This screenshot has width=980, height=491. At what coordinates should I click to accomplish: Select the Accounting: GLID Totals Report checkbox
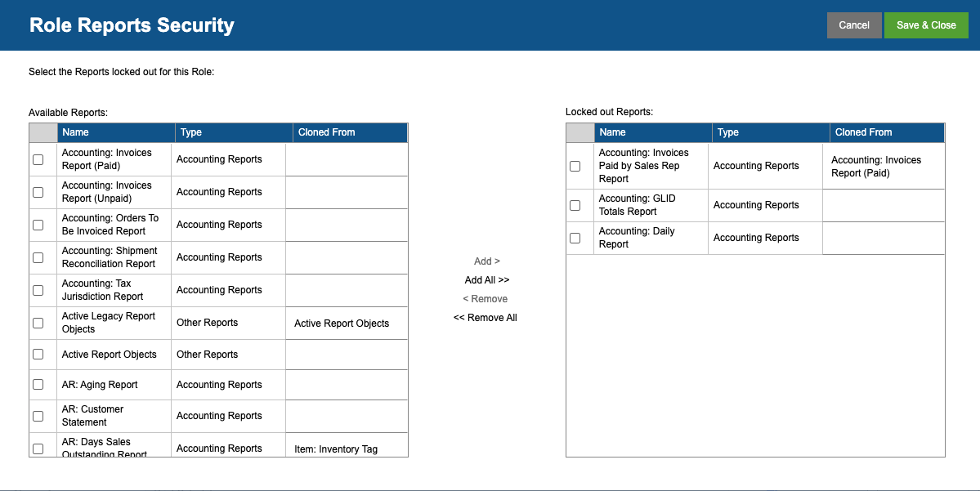[x=575, y=205]
